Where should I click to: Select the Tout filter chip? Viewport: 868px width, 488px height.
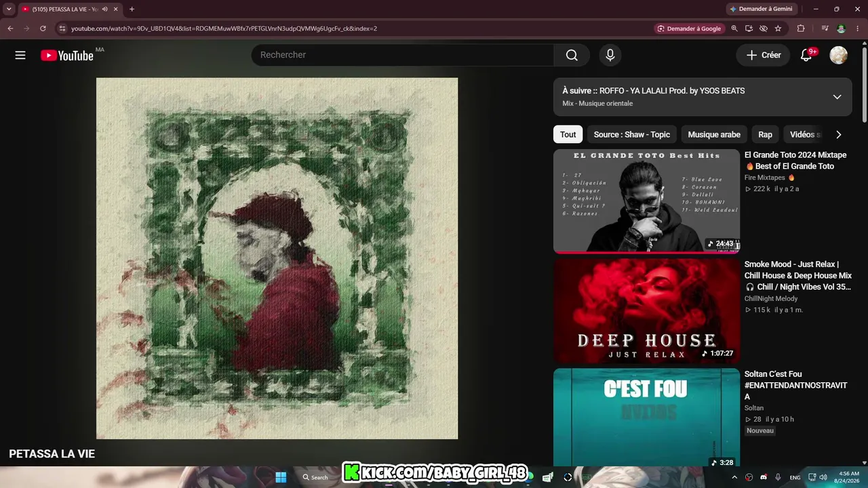[x=568, y=134]
